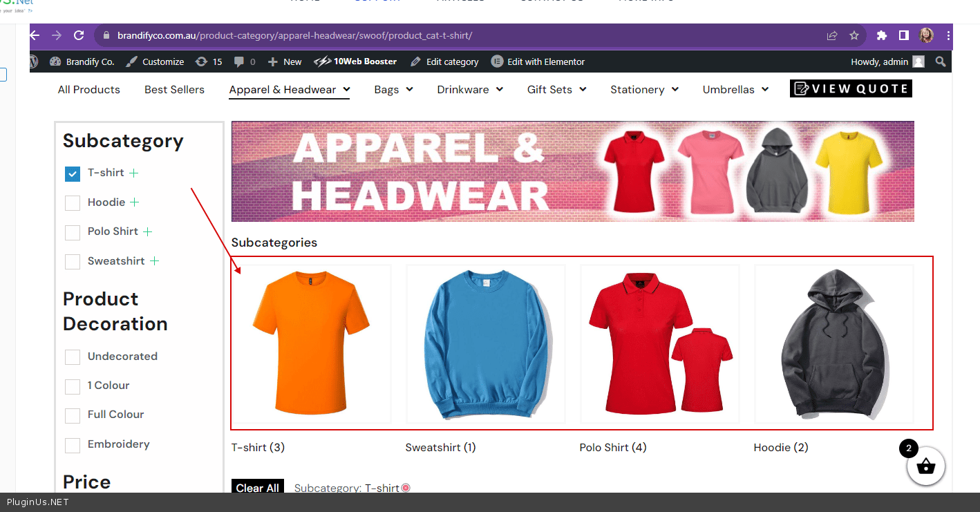
Task: Open the Stationery dropdown menu
Action: 644,89
